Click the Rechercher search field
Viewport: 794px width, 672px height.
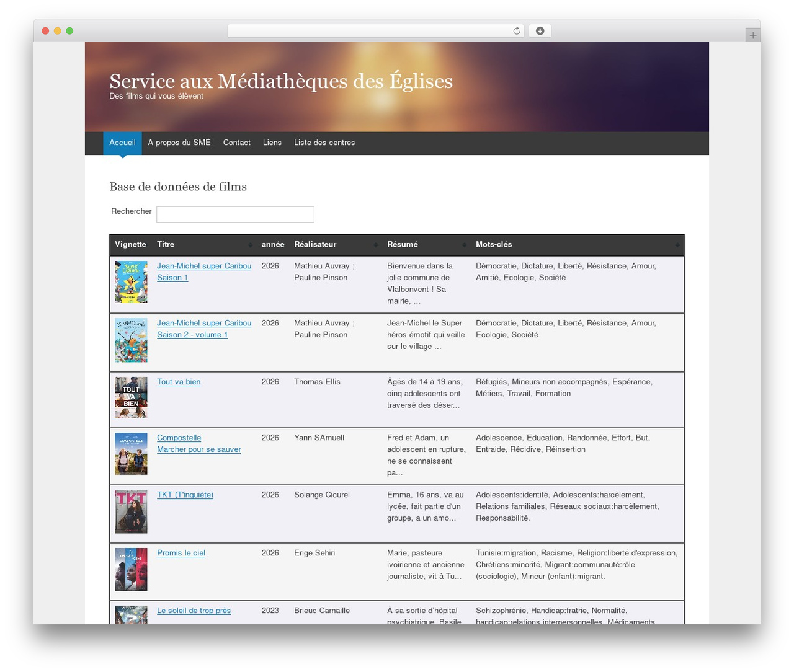235,214
